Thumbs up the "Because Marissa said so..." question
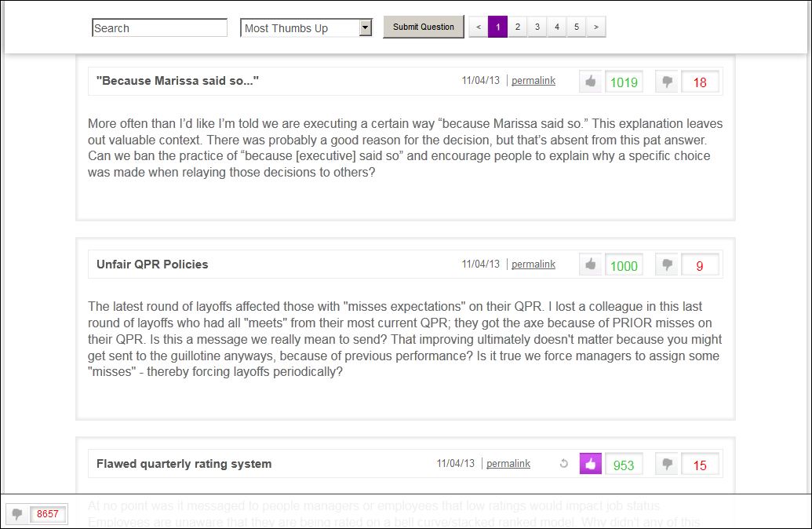 (590, 82)
